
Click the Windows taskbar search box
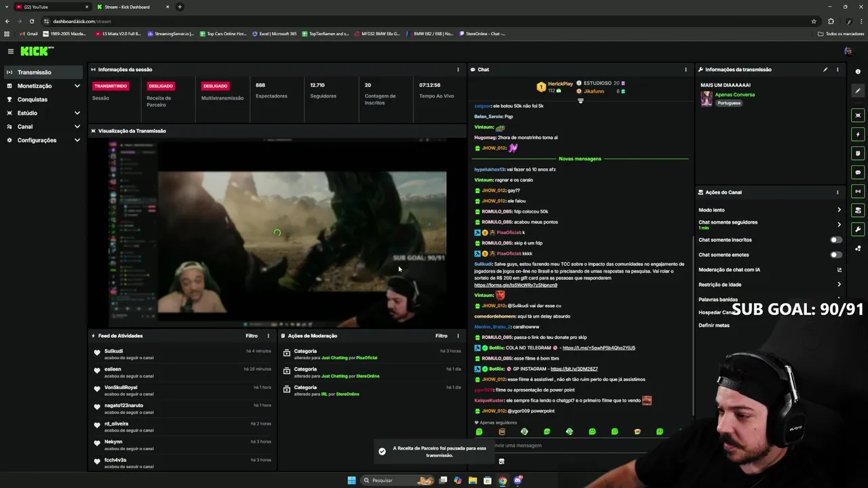tap(397, 480)
